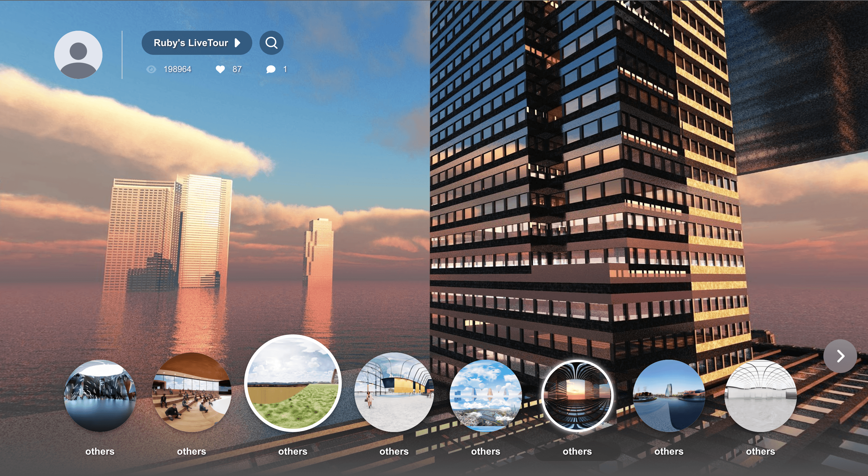868x476 pixels.
Task: Open Ruby's LiveTour button
Action: [x=191, y=43]
